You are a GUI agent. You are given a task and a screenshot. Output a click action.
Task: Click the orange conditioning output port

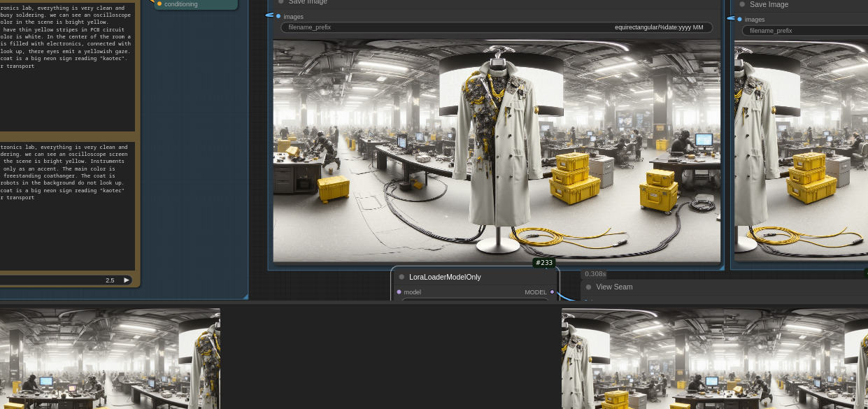159,4
